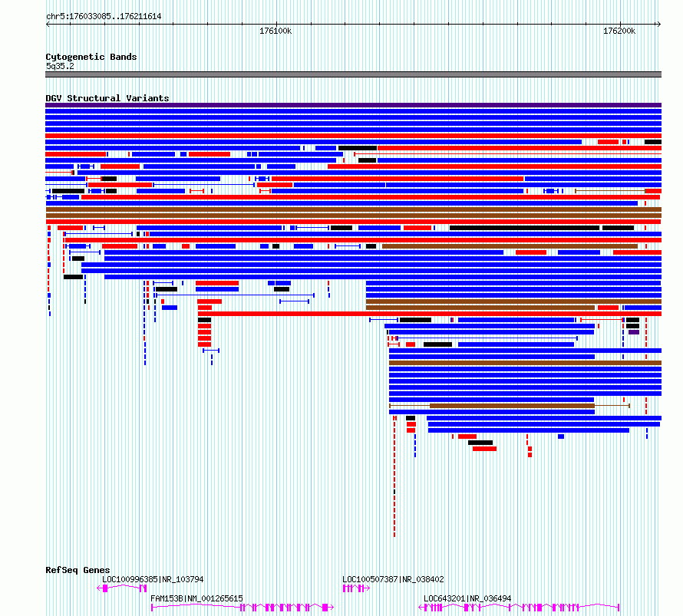This screenshot has width=683, height=616.
Task: Click the small purple variant bar near the right edge
Action: coord(634,332)
